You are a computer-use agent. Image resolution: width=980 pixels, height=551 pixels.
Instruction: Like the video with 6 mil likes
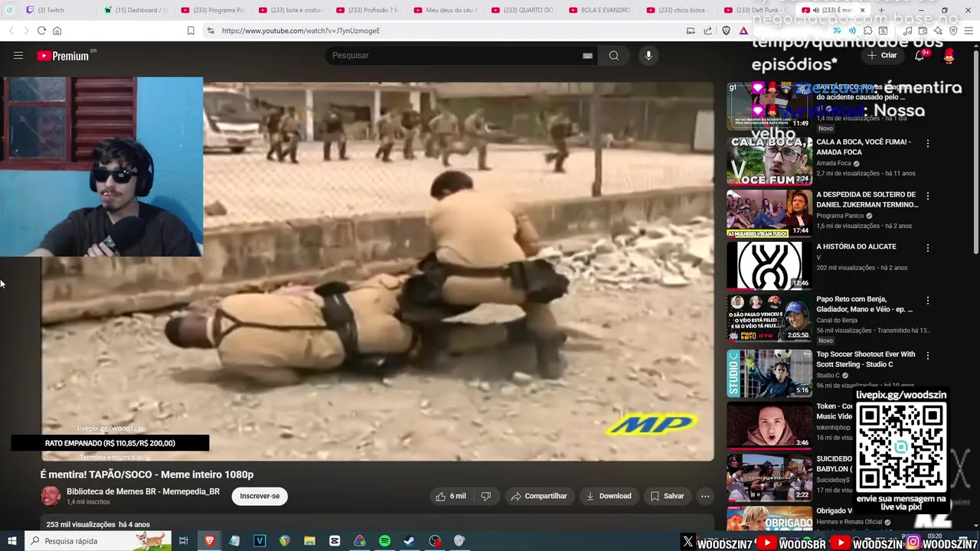pyautogui.click(x=451, y=496)
